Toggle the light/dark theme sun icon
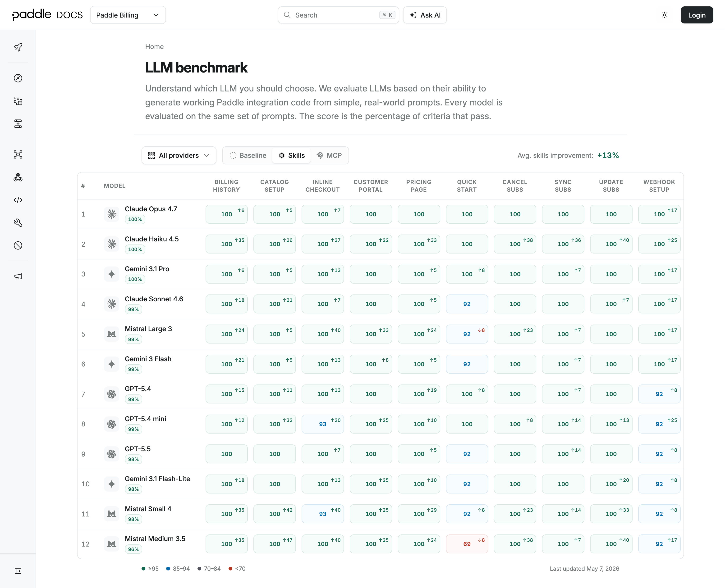The image size is (725, 588). tap(664, 15)
